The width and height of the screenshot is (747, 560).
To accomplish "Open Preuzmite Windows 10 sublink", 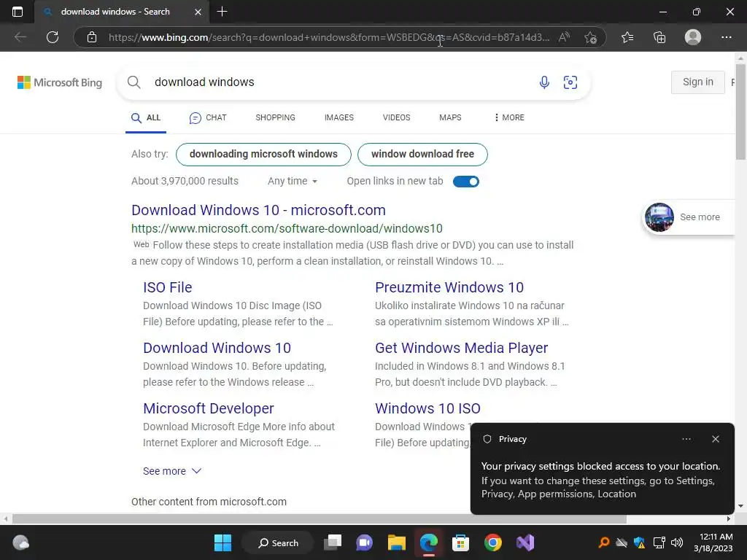I will point(449,287).
